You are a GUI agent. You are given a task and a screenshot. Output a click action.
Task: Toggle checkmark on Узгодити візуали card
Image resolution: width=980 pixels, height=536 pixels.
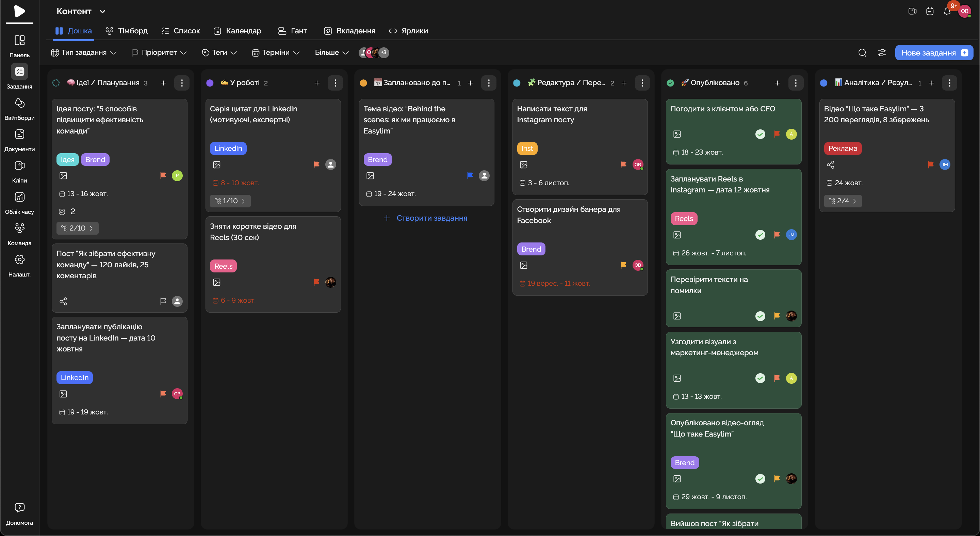tap(760, 378)
